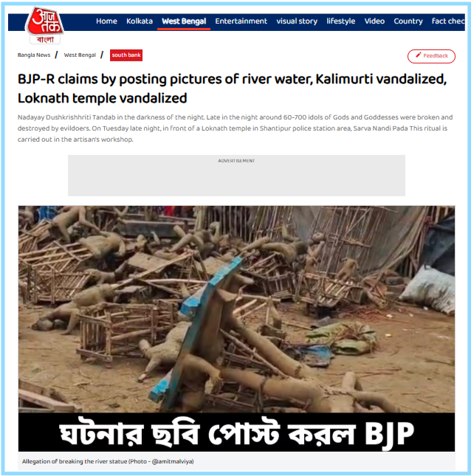Click the Feedback button

click(x=431, y=56)
